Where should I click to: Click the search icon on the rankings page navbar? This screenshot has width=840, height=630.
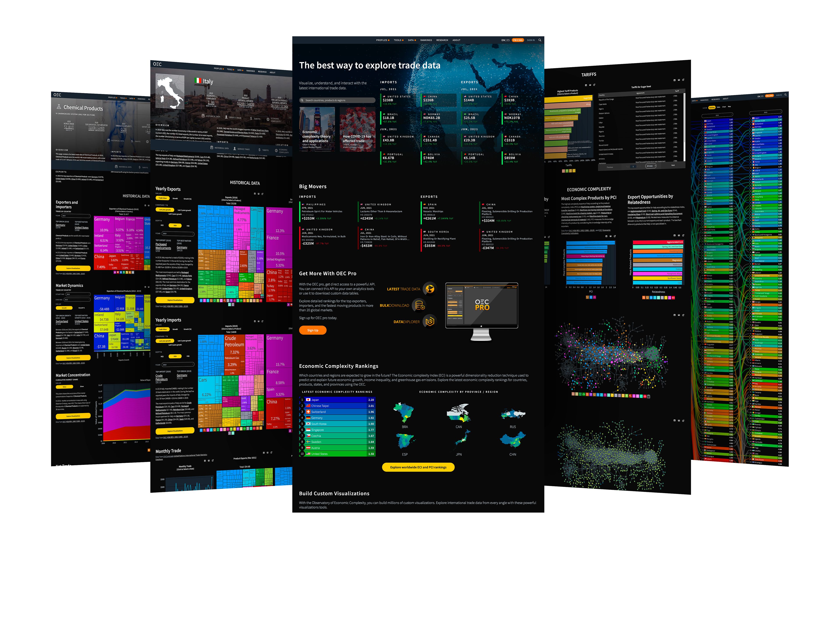[785, 94]
